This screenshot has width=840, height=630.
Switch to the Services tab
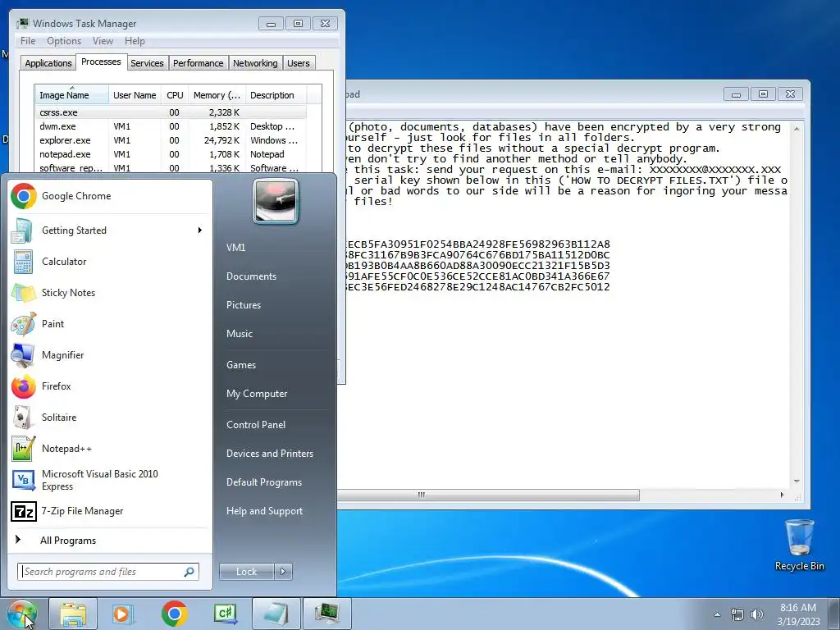click(x=147, y=63)
